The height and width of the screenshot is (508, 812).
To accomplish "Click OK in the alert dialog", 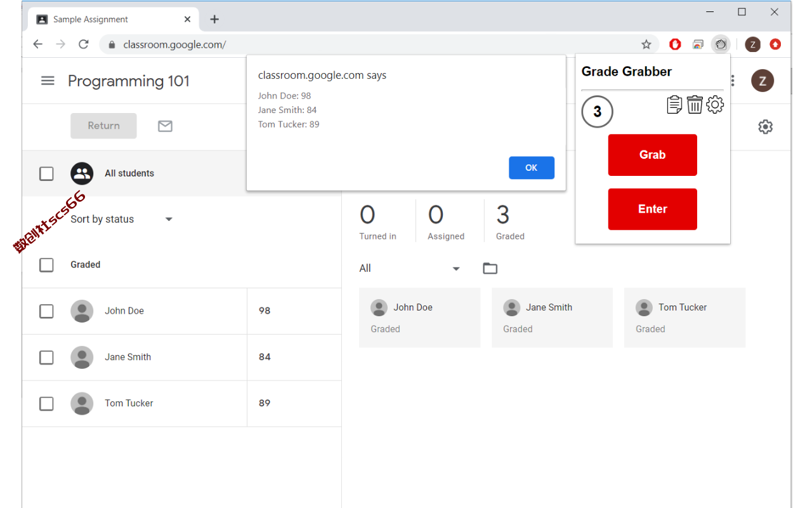I will (x=532, y=168).
